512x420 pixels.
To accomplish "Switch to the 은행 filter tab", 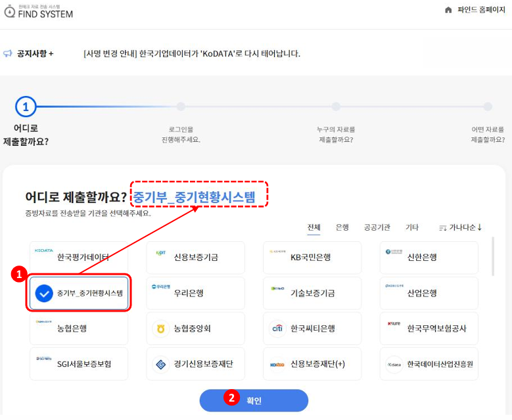I will (x=342, y=227).
